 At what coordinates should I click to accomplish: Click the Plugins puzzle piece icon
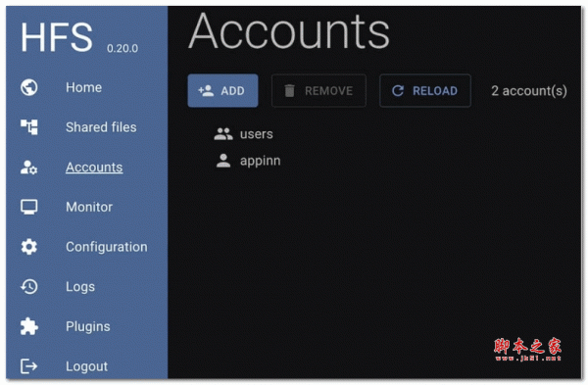coord(28,326)
